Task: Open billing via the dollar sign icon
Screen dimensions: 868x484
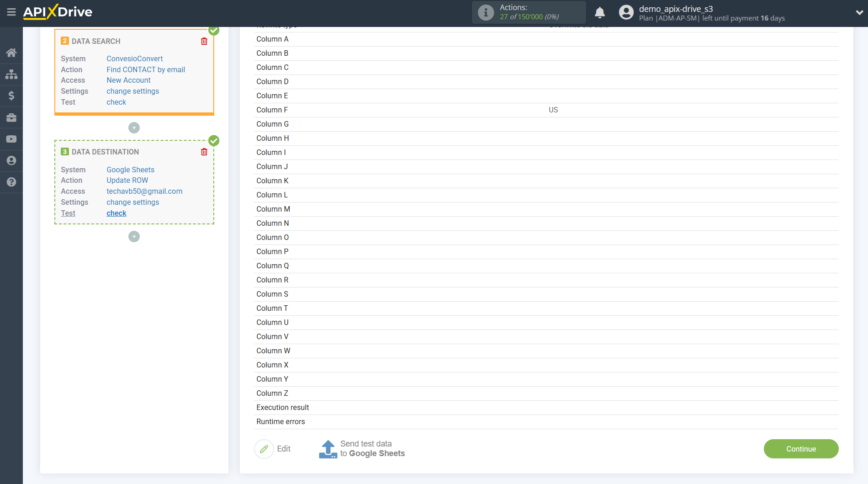Action: [x=11, y=96]
